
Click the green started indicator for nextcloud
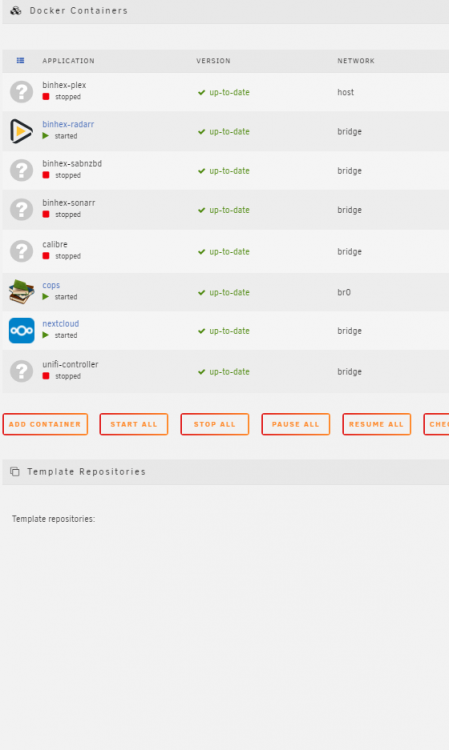coord(45,335)
